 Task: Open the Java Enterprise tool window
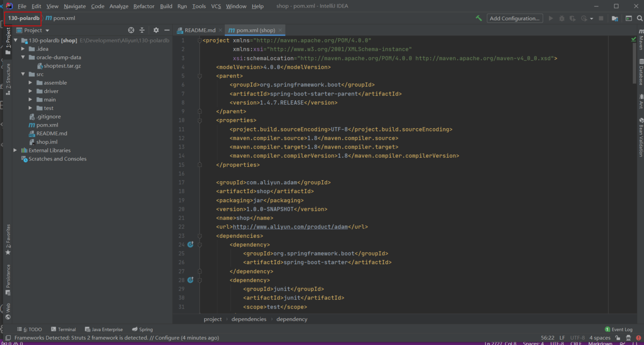click(x=103, y=329)
